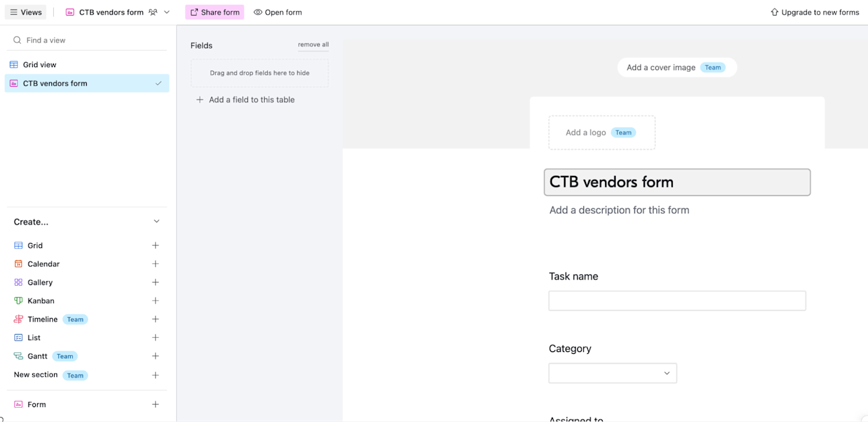Open the view name dropdown chevron

167,12
